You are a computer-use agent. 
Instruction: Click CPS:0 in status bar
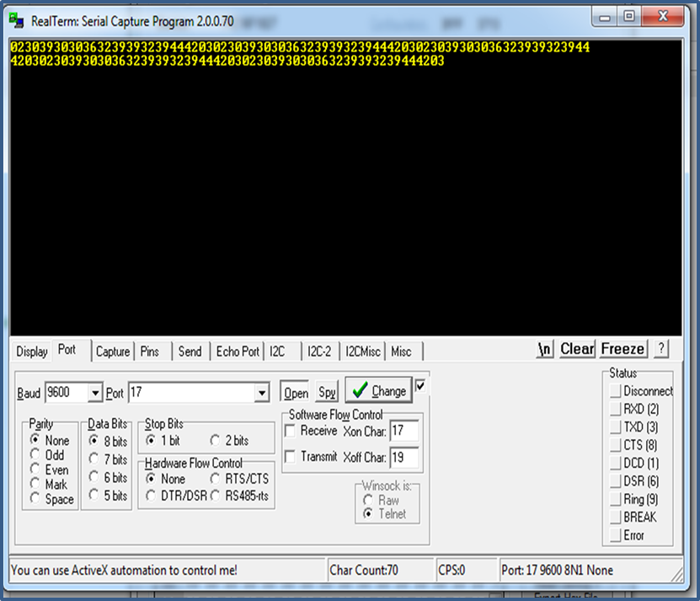(x=452, y=570)
